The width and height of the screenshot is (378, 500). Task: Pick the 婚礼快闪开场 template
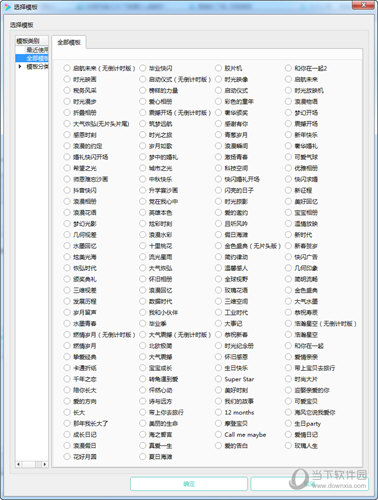tap(67, 157)
